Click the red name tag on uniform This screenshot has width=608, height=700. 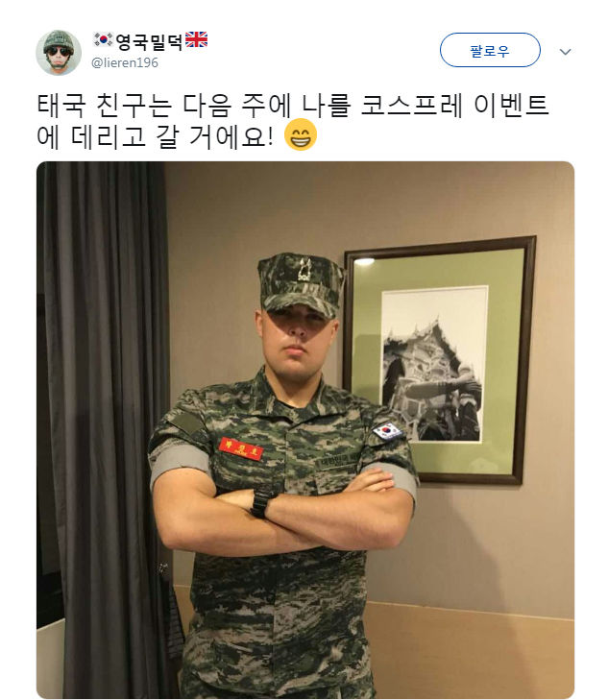tap(241, 448)
